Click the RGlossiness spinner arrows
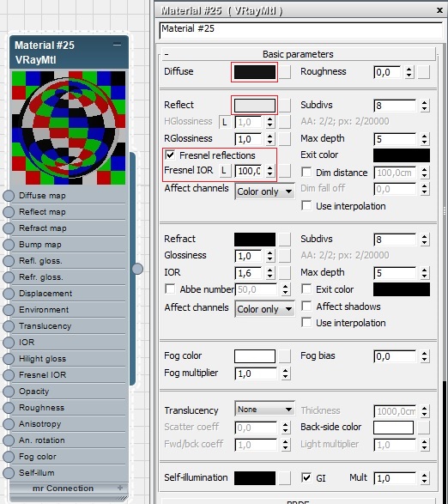This screenshot has width=448, height=504. (x=270, y=139)
